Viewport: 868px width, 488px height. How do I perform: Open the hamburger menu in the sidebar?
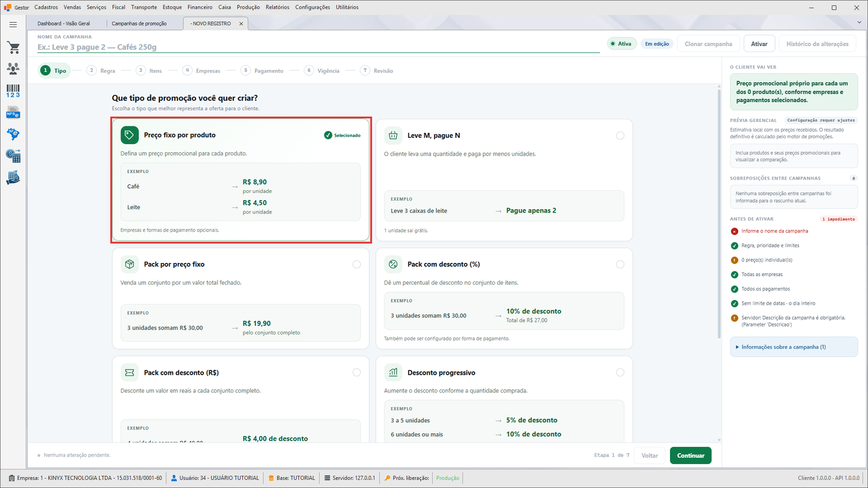(13, 24)
